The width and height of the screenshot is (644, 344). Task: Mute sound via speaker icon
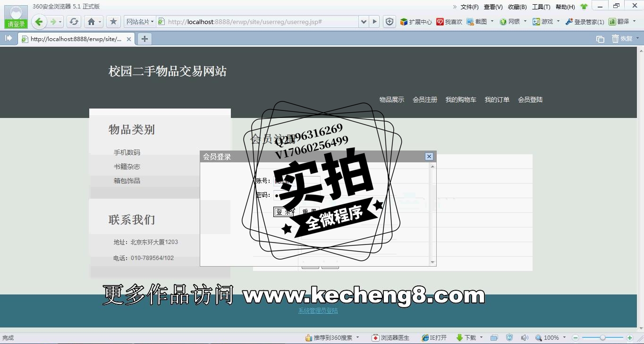(525, 338)
